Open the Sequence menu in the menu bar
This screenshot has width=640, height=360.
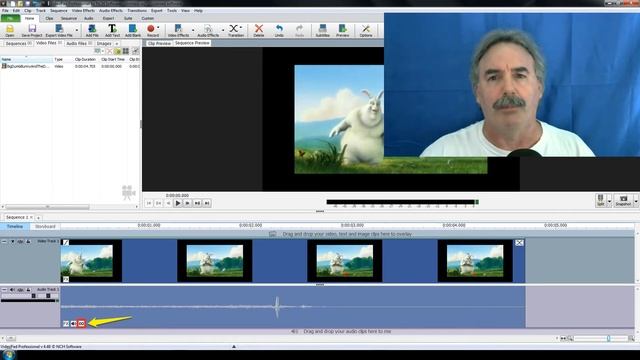(59, 11)
